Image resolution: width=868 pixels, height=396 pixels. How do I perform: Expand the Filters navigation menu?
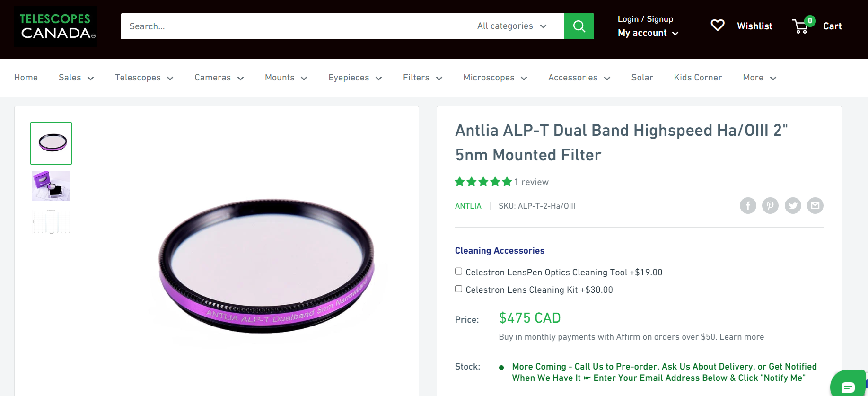coord(422,78)
